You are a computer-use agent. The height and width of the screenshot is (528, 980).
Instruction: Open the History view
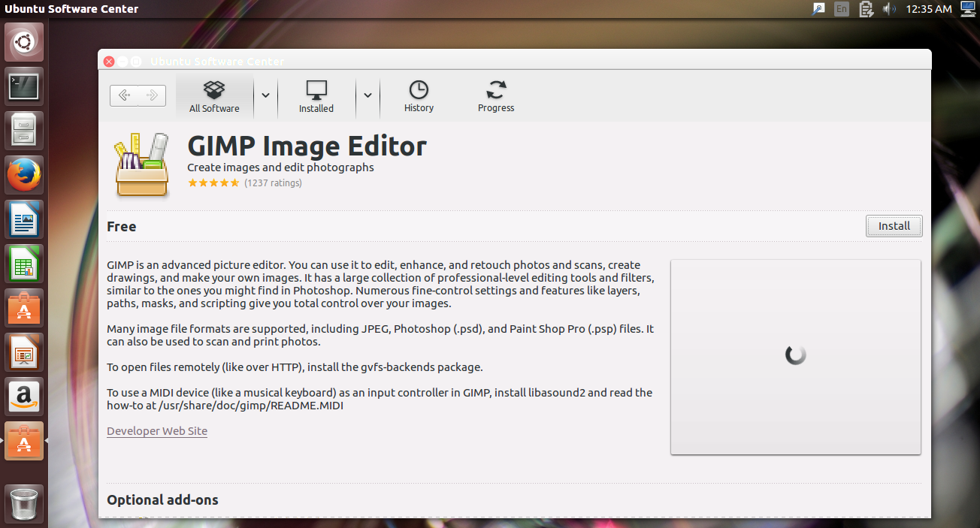pos(419,97)
